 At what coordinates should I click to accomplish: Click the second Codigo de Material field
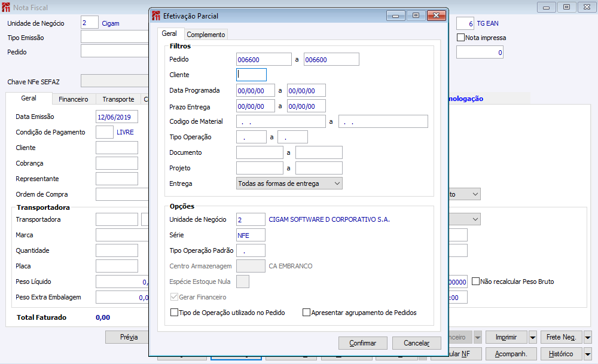click(383, 121)
